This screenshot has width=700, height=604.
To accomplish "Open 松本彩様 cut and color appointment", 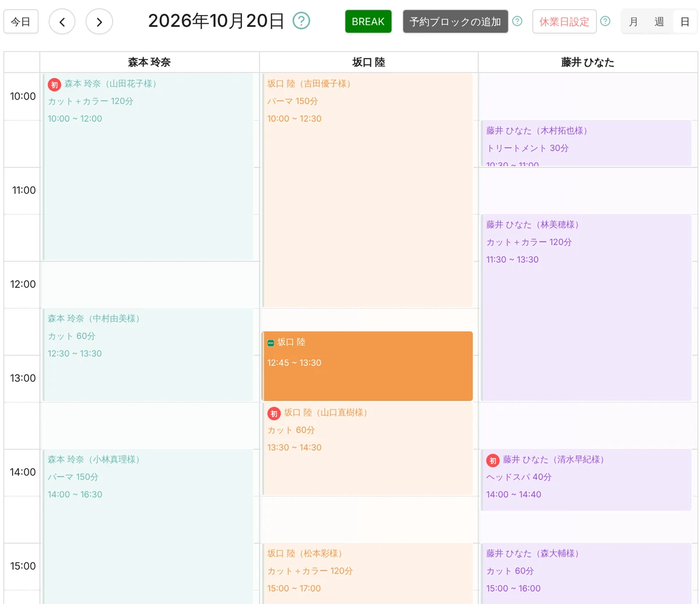I will 367,574.
